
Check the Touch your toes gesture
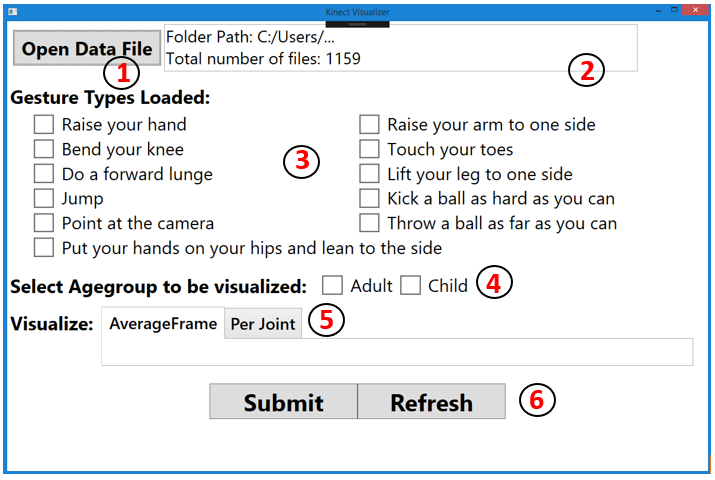coord(370,149)
